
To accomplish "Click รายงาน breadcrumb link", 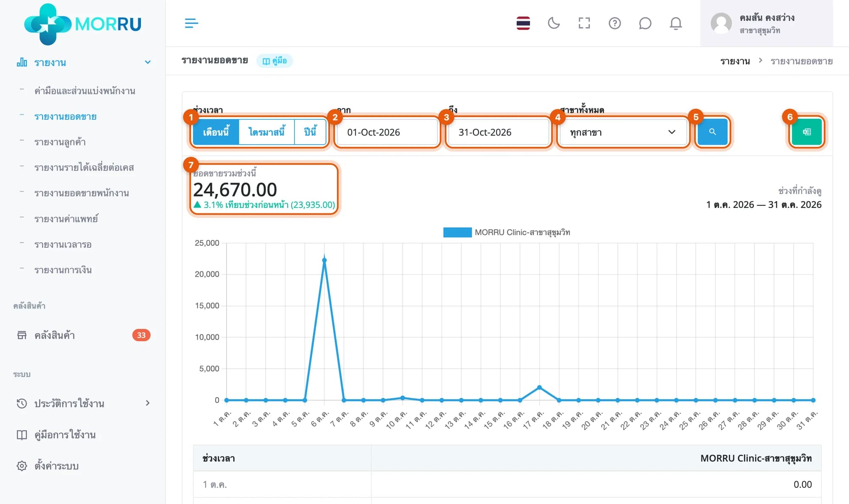I will [735, 61].
